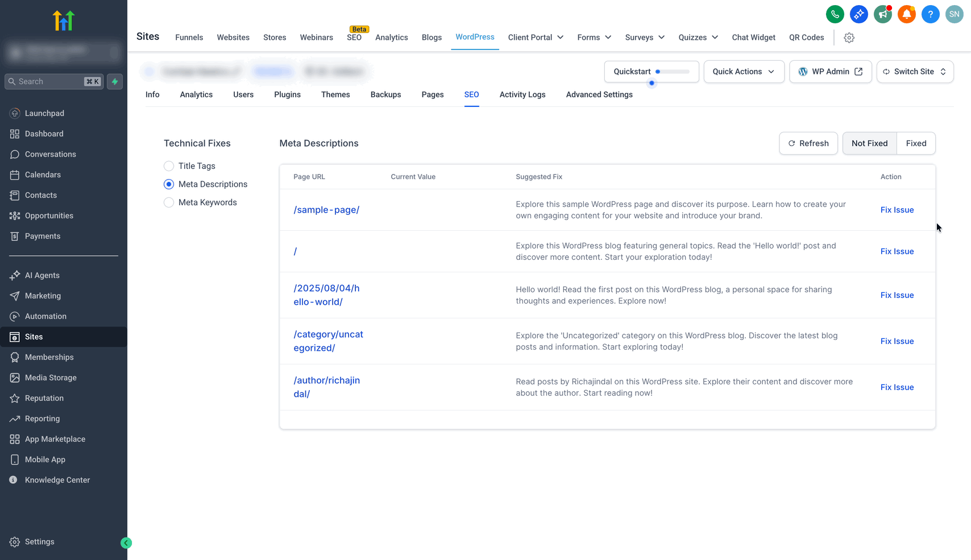971x560 pixels.
Task: Click the lightning bolt quick action icon
Action: (x=115, y=81)
